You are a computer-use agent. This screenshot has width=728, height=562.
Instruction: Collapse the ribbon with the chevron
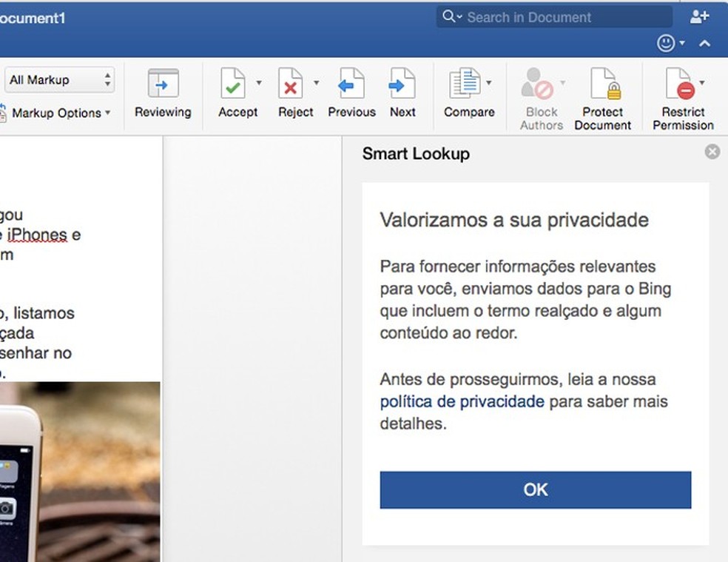(x=704, y=44)
